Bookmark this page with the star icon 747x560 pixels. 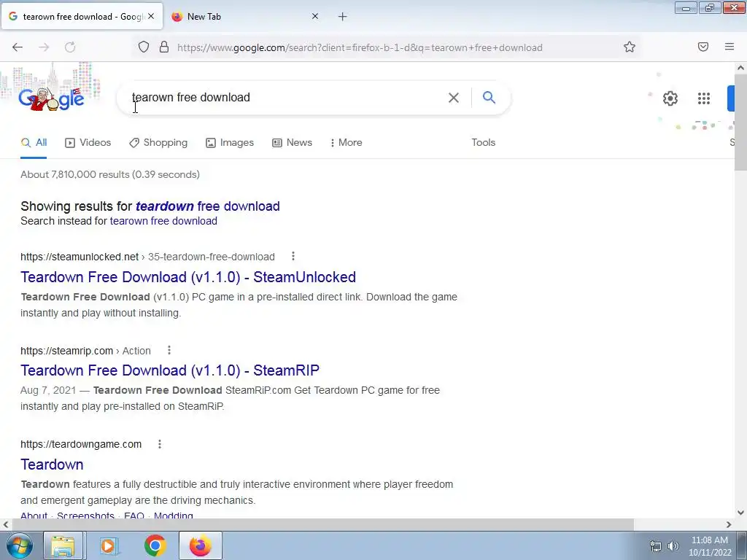(630, 47)
